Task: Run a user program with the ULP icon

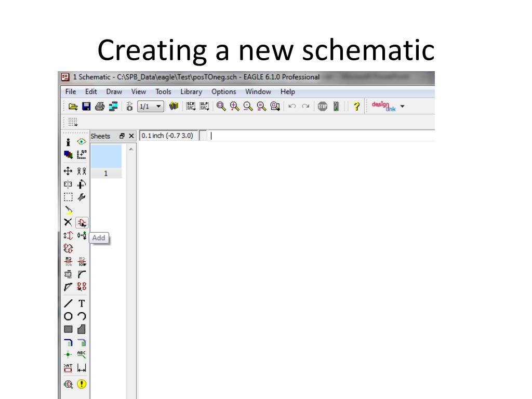Action: 204,107
